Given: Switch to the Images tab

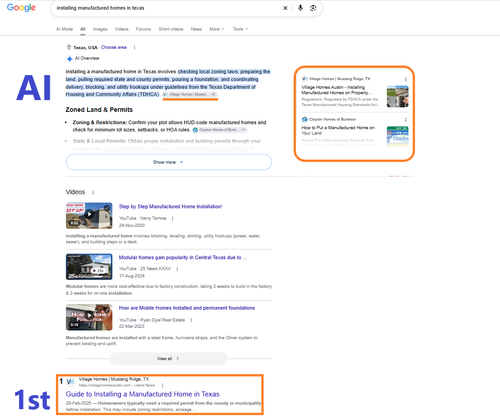Looking at the screenshot, I should coord(100,29).
